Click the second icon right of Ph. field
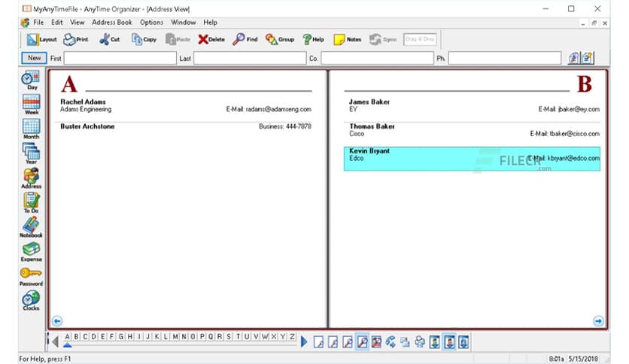Screen dimensions: 629x364 (x=588, y=58)
